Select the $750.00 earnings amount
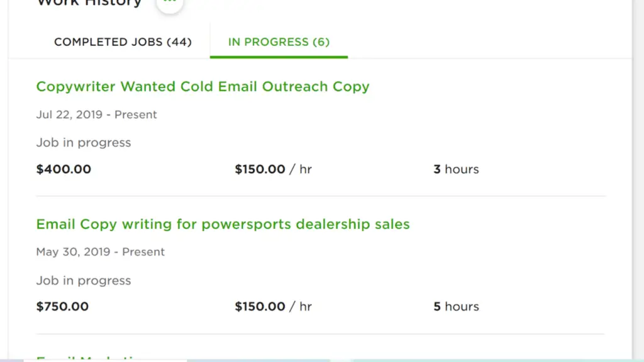Viewport: 644px width, 362px height. point(62,307)
